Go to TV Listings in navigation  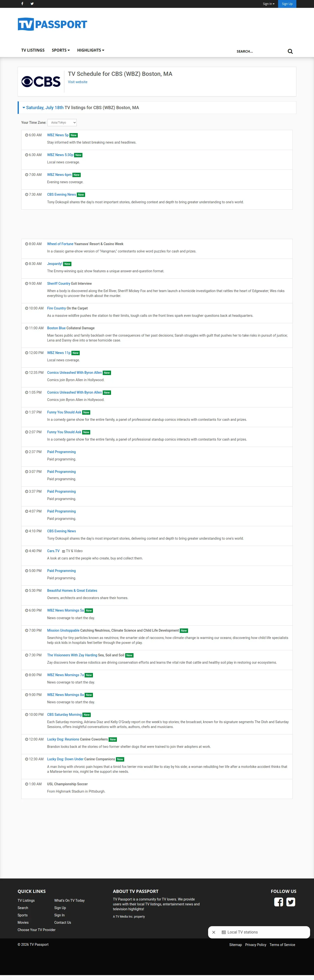point(33,50)
